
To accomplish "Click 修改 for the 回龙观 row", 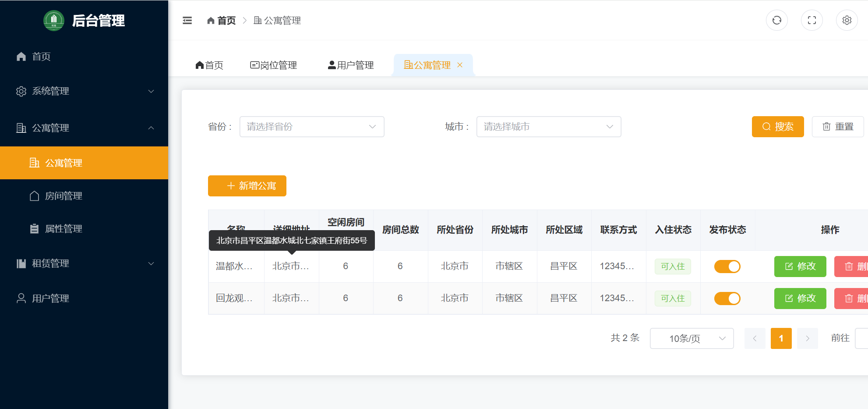I will (800, 299).
